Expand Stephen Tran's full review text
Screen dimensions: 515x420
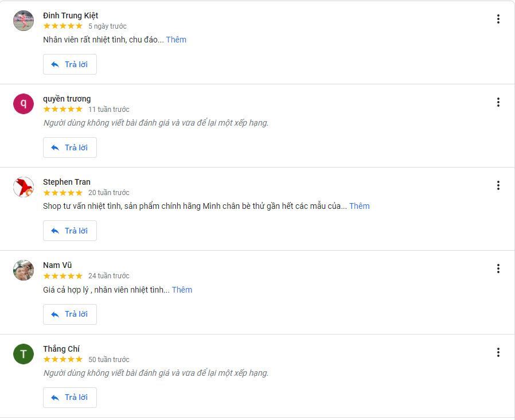[359, 206]
